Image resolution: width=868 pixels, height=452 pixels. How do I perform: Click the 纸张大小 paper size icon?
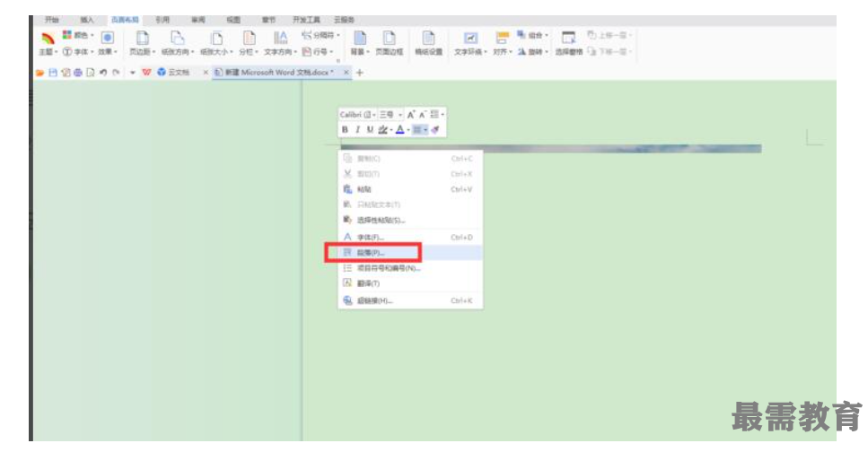click(x=216, y=38)
